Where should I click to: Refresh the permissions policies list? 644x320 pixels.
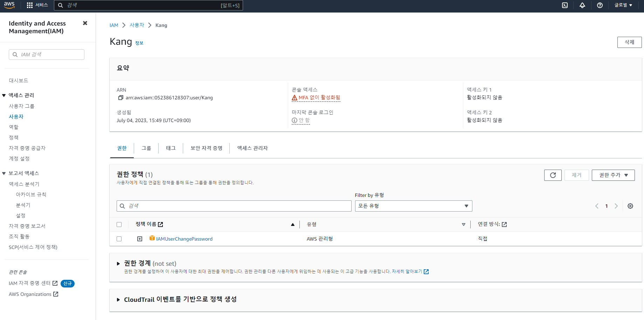click(553, 175)
